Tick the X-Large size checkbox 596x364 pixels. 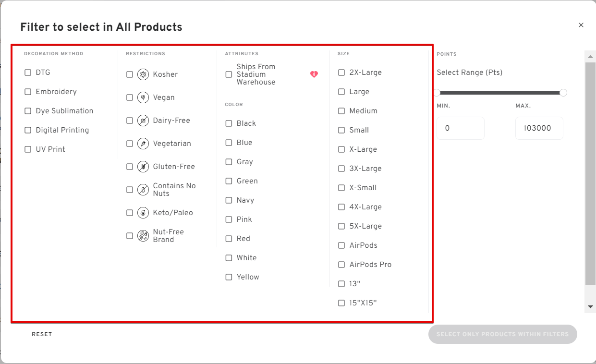click(x=341, y=149)
